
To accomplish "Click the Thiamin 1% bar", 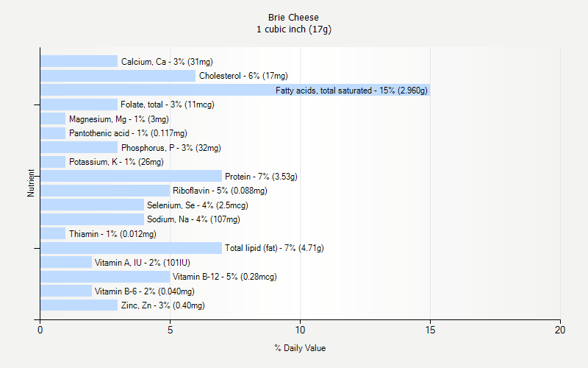I will (53, 233).
